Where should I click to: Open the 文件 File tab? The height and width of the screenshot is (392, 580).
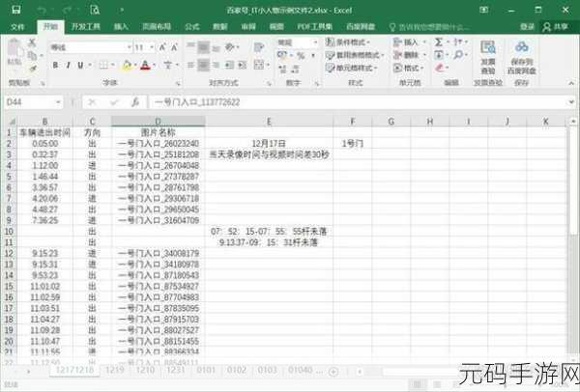click(17, 27)
